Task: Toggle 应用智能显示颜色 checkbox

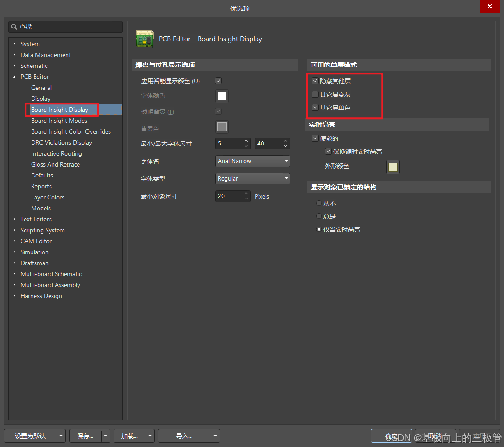Action: click(218, 81)
